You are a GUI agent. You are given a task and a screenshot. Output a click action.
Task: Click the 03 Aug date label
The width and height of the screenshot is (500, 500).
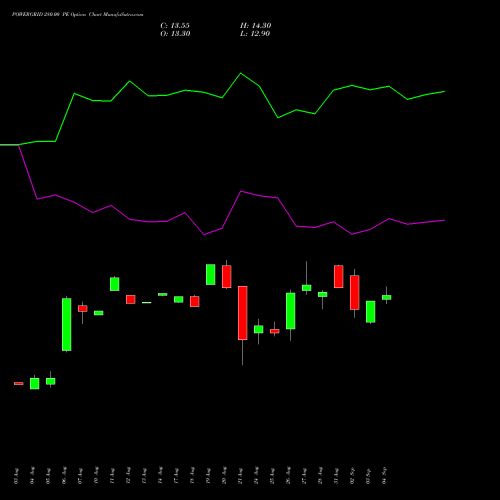tap(16, 476)
